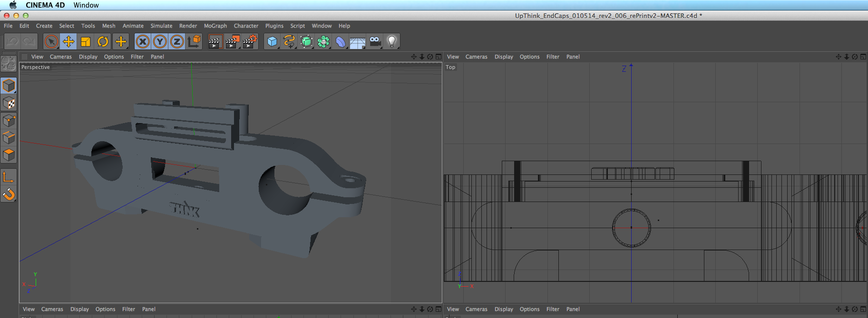Screen dimensions: 868x318
Task: Click the Render to Picture Viewer icon
Action: click(233, 42)
